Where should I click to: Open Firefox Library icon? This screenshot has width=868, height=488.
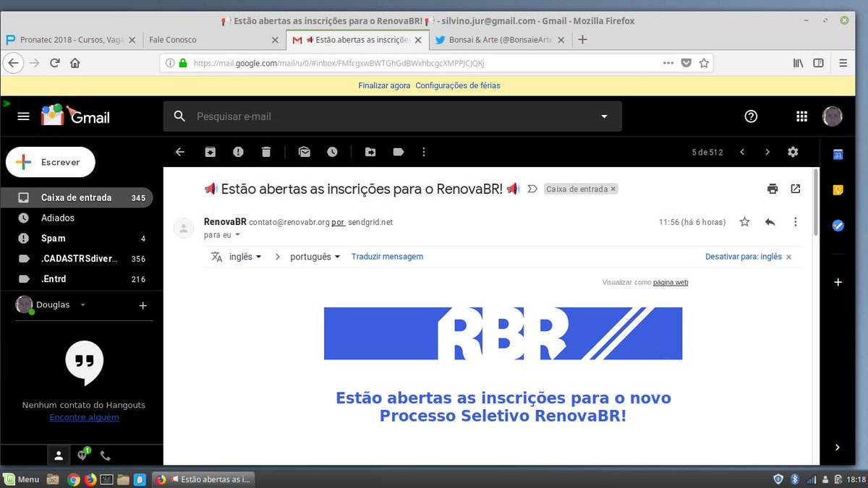[798, 63]
